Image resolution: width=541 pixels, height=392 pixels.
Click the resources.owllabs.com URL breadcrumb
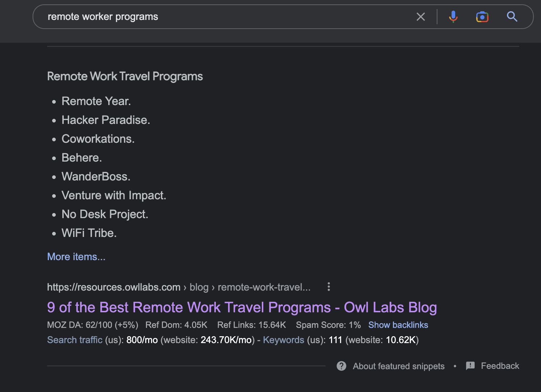tap(114, 287)
